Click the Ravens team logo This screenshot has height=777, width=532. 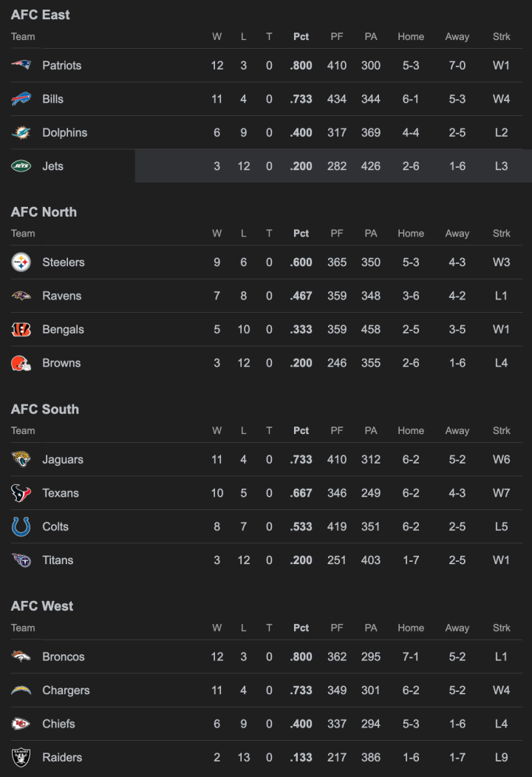point(21,296)
